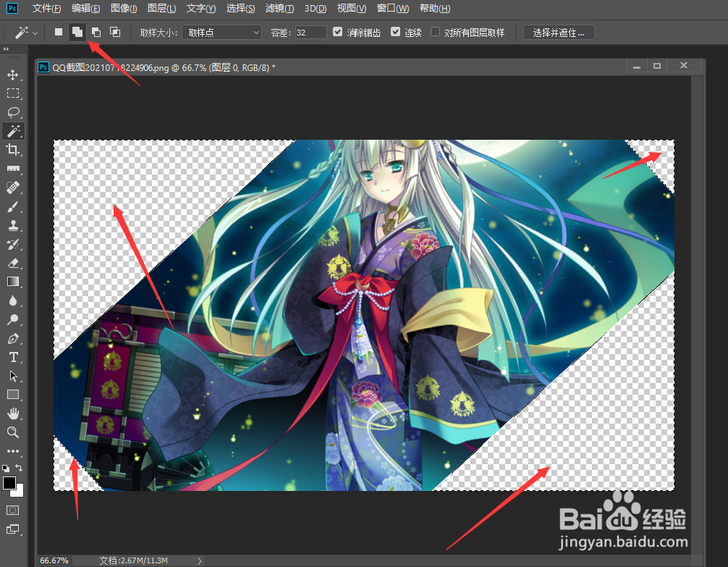Select the Gradient tool
This screenshot has width=728, height=567.
[13, 282]
